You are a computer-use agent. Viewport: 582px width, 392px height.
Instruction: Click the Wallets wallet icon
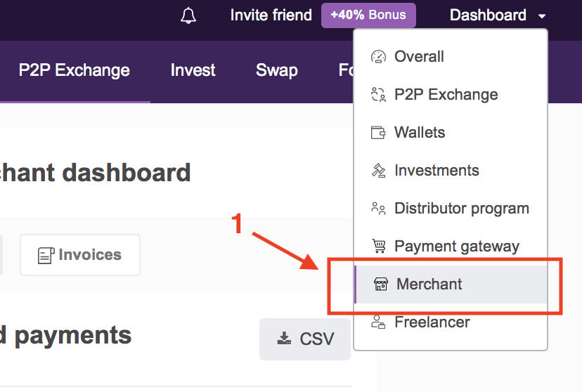[x=378, y=132]
